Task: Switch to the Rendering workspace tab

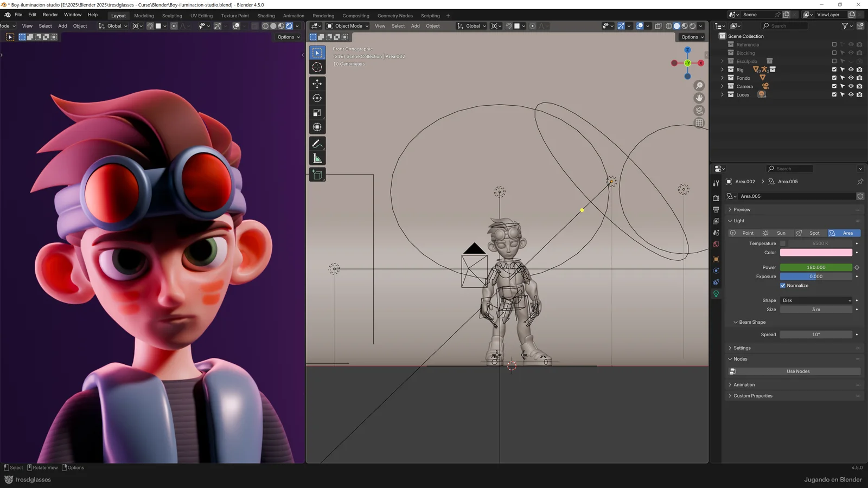Action: tap(323, 16)
